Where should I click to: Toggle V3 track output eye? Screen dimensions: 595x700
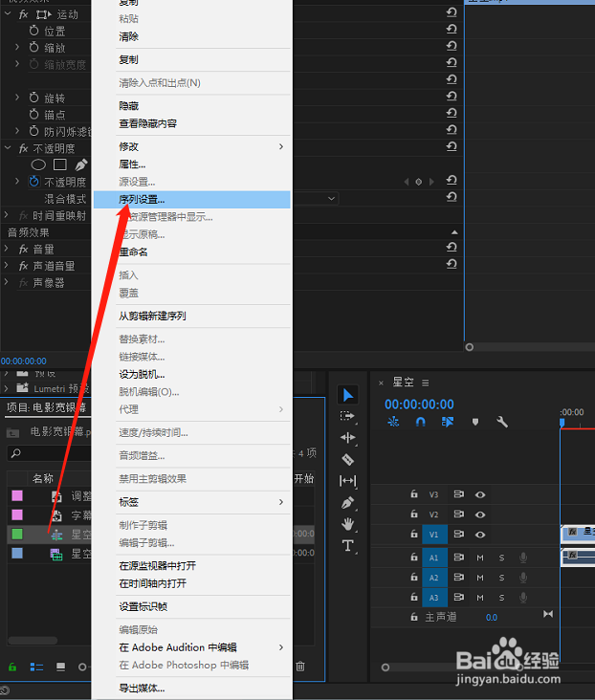tap(480, 494)
